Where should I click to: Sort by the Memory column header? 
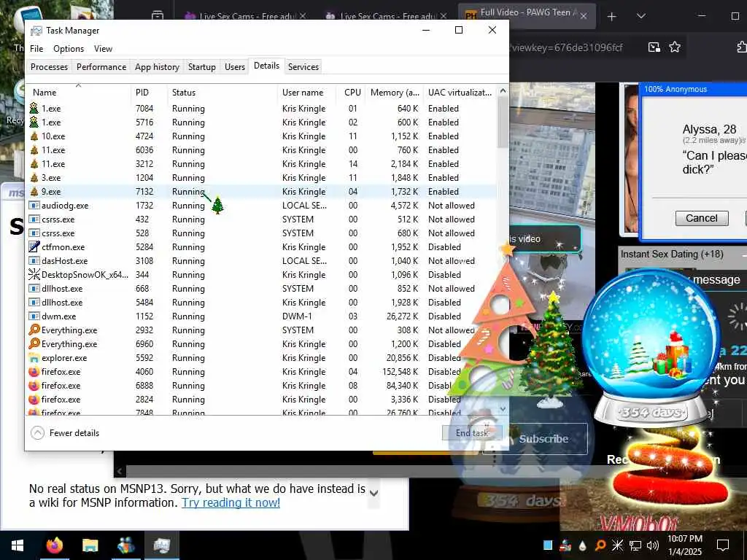(395, 93)
